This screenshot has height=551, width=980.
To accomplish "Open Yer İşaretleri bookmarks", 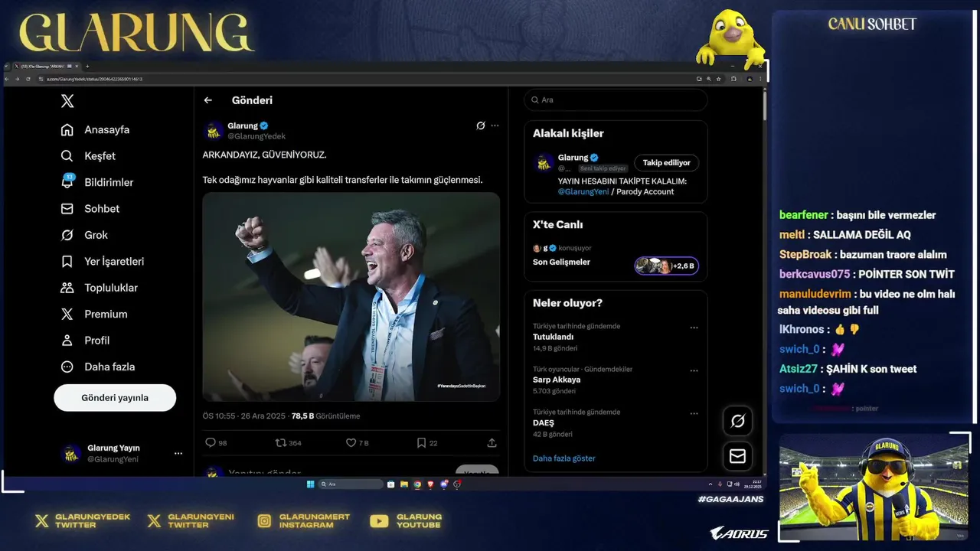I will pos(103,261).
